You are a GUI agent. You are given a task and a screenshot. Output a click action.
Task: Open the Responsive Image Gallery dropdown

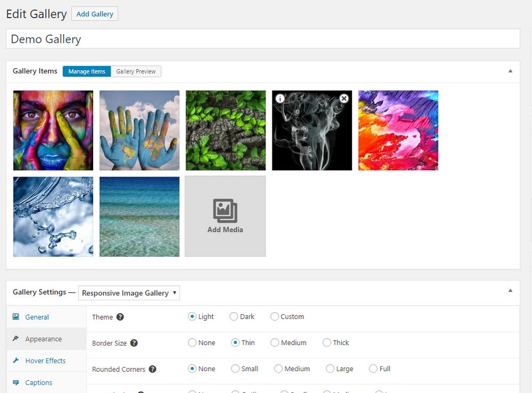tap(129, 293)
